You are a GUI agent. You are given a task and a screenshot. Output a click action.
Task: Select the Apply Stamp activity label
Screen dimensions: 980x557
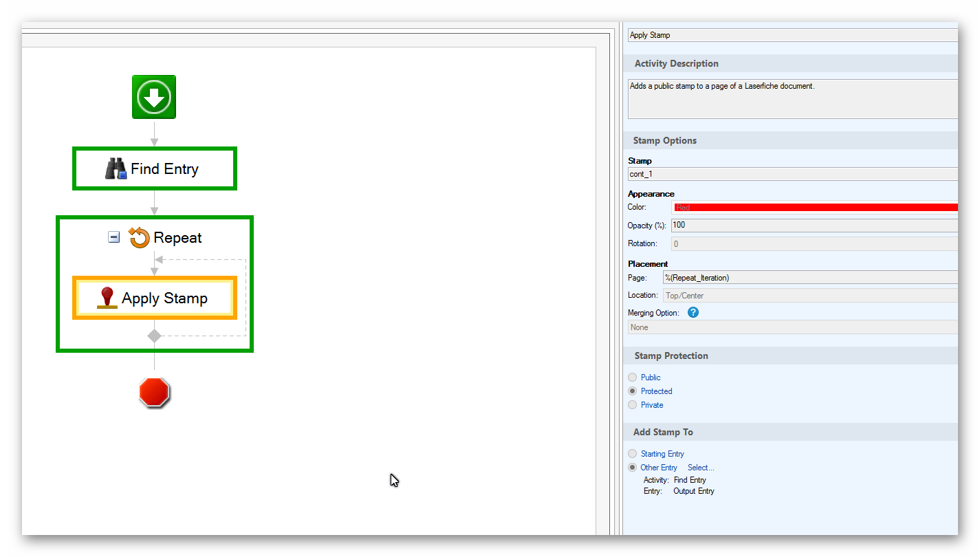pyautogui.click(x=164, y=298)
